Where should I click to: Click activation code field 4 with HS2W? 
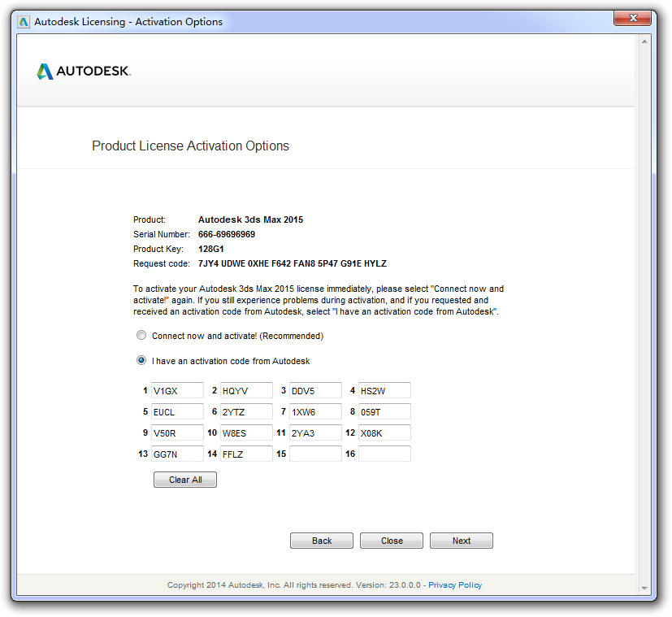(384, 391)
